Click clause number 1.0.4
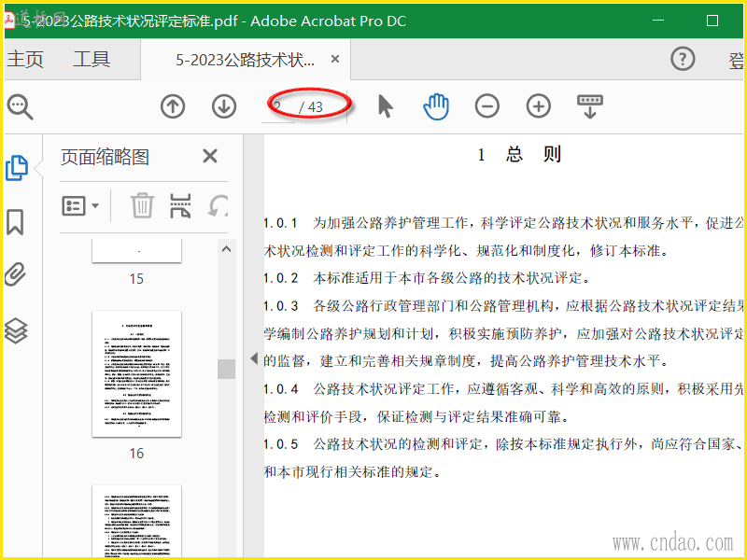Screen dimensions: 747x560 [x=281, y=389]
